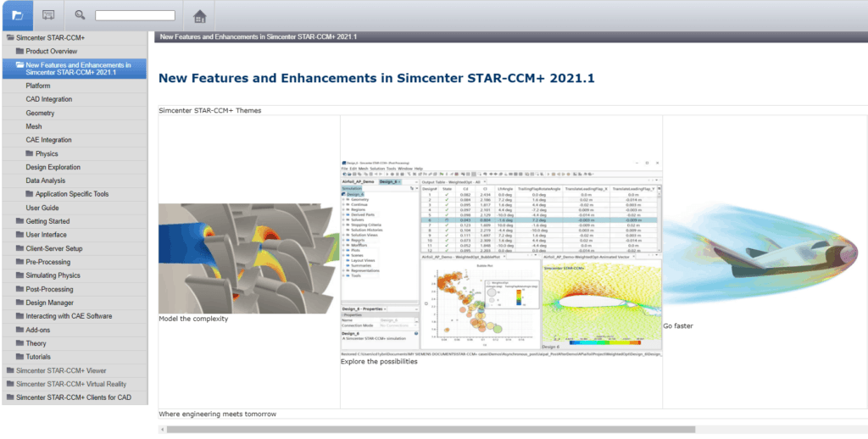The width and height of the screenshot is (868, 439).
Task: Open the Mesh topic in sidebar
Action: (34, 126)
